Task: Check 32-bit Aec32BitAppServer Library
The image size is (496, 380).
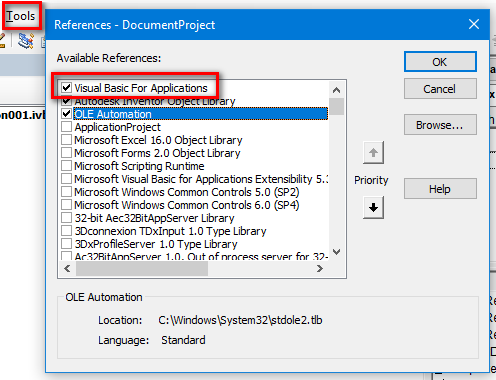Action: coord(66,218)
